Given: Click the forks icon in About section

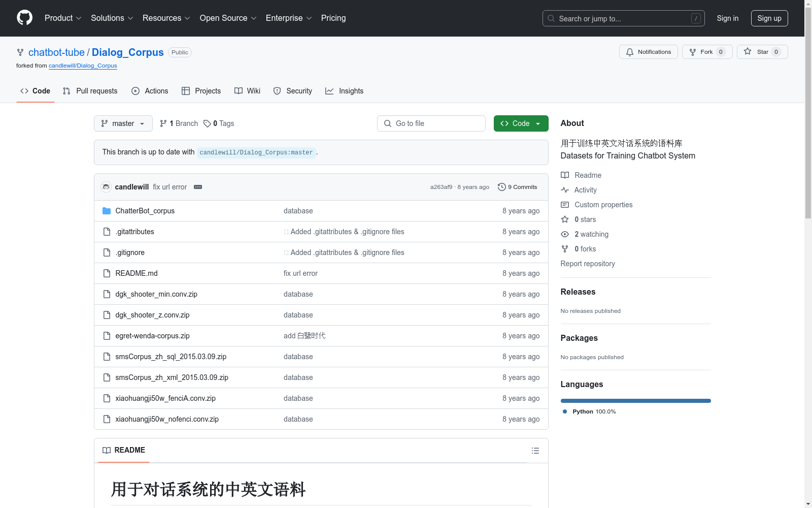Looking at the screenshot, I should tap(565, 249).
